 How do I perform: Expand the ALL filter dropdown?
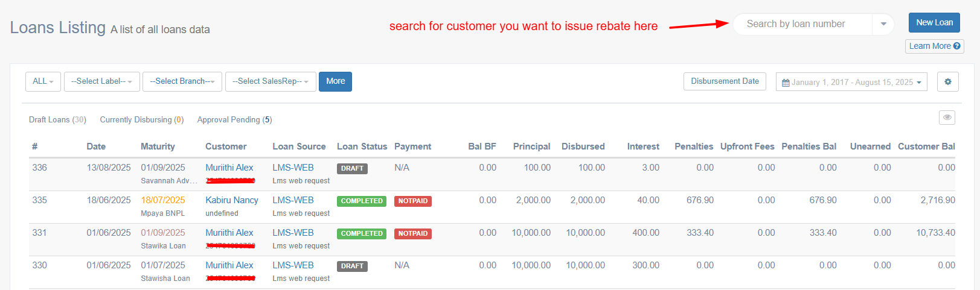(x=43, y=81)
